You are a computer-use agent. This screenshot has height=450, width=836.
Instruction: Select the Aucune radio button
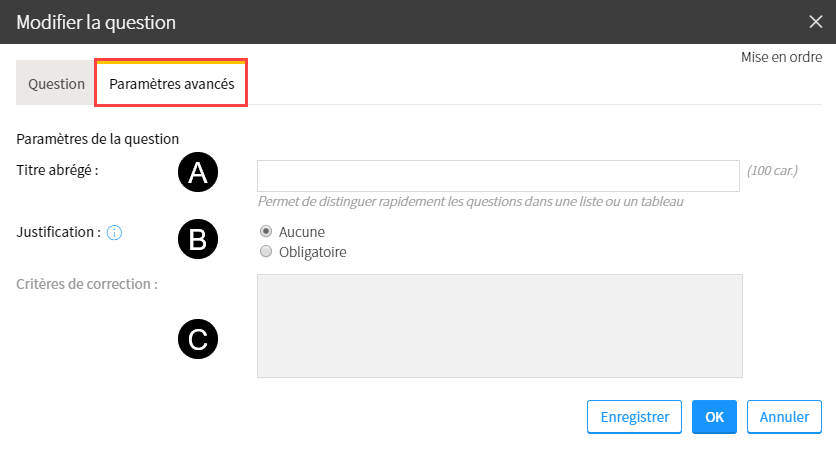[266, 231]
